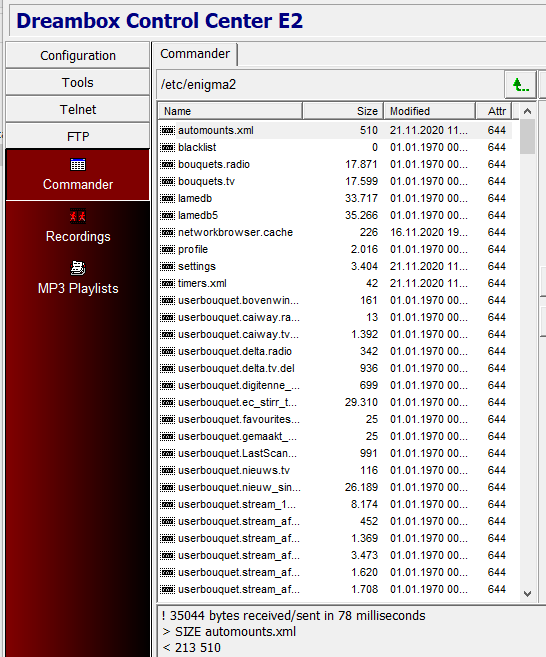Click the 17.871 size of bouquets.radio
The width and height of the screenshot is (546, 657).
(361, 164)
